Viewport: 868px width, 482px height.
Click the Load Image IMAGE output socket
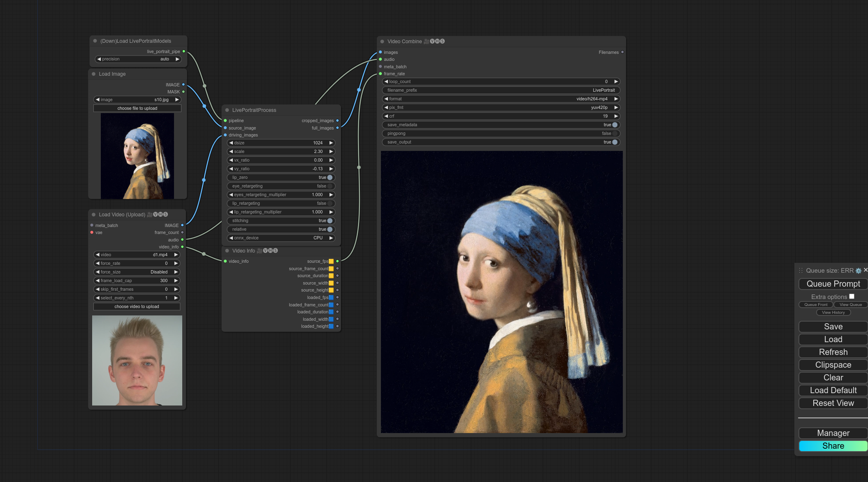click(183, 85)
